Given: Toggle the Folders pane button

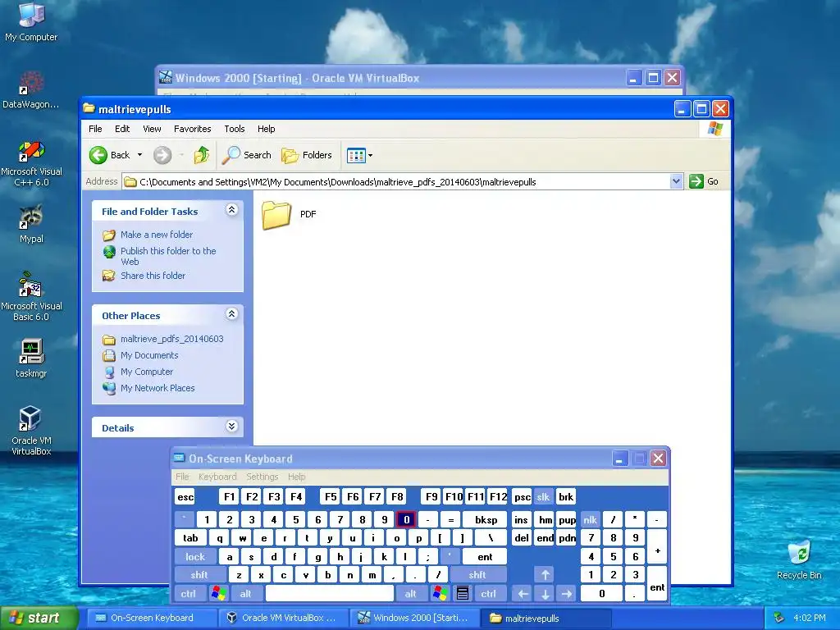Looking at the screenshot, I should (307, 155).
